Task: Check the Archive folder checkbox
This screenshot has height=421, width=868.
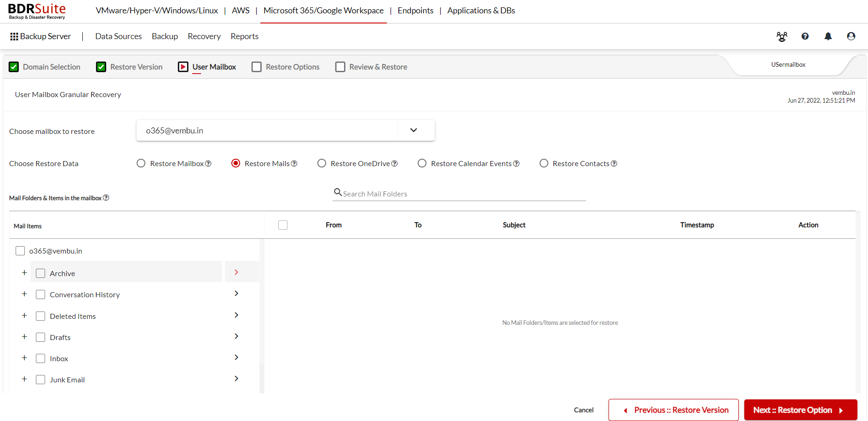Action: (x=40, y=273)
